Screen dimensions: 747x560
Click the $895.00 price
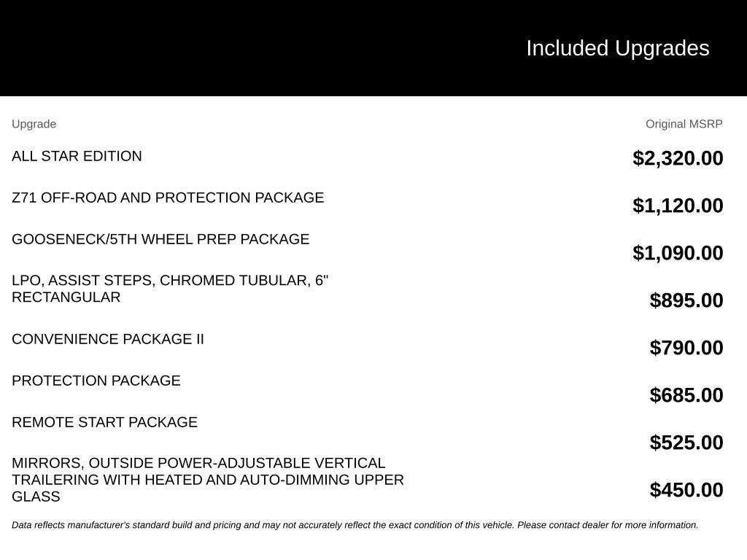tap(686, 300)
